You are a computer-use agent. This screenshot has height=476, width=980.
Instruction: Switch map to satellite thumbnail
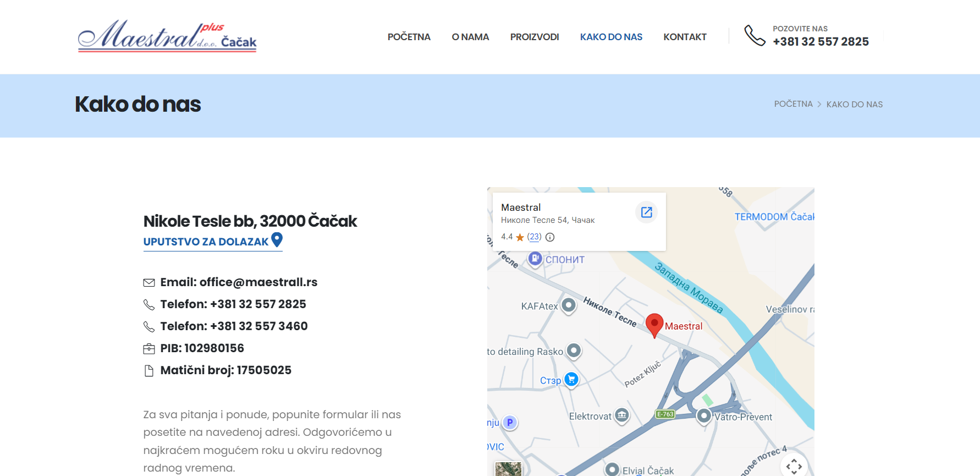(x=508, y=469)
